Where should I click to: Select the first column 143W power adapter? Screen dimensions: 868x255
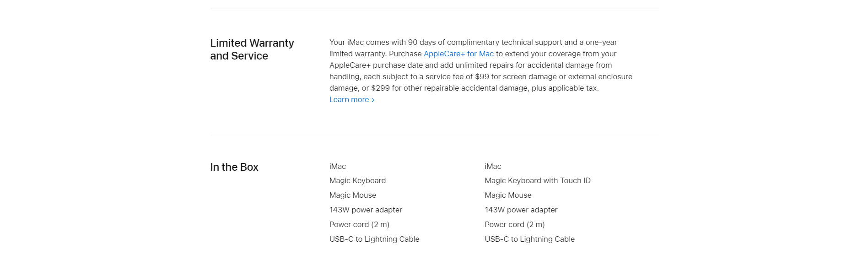(366, 210)
